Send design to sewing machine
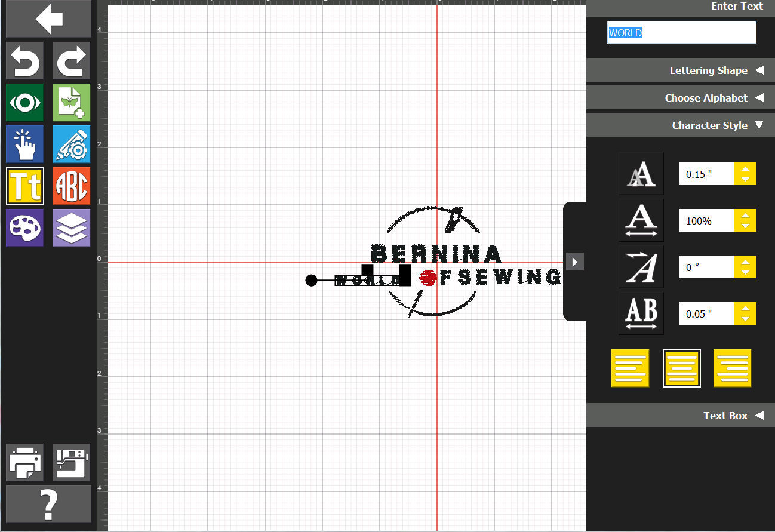 71,462
